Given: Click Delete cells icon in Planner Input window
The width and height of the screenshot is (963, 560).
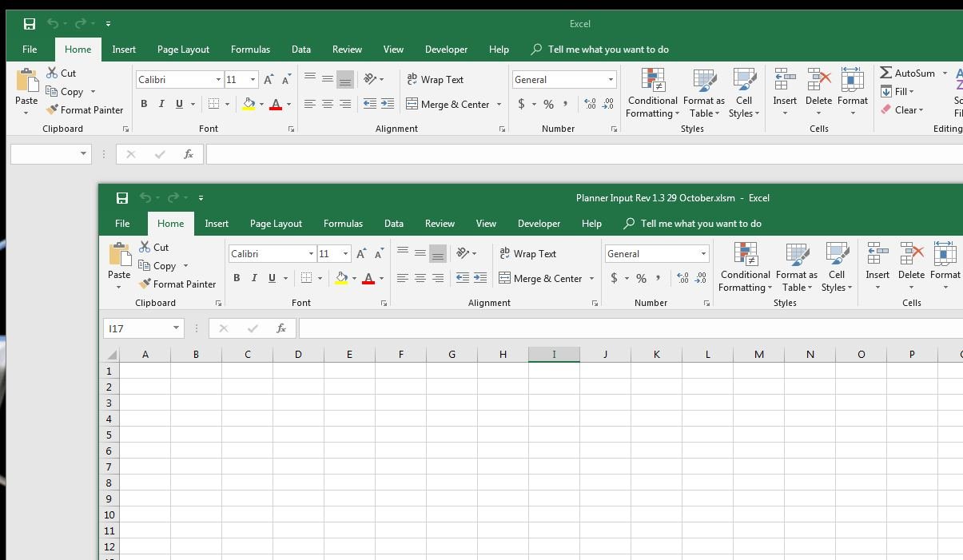Looking at the screenshot, I should [911, 253].
